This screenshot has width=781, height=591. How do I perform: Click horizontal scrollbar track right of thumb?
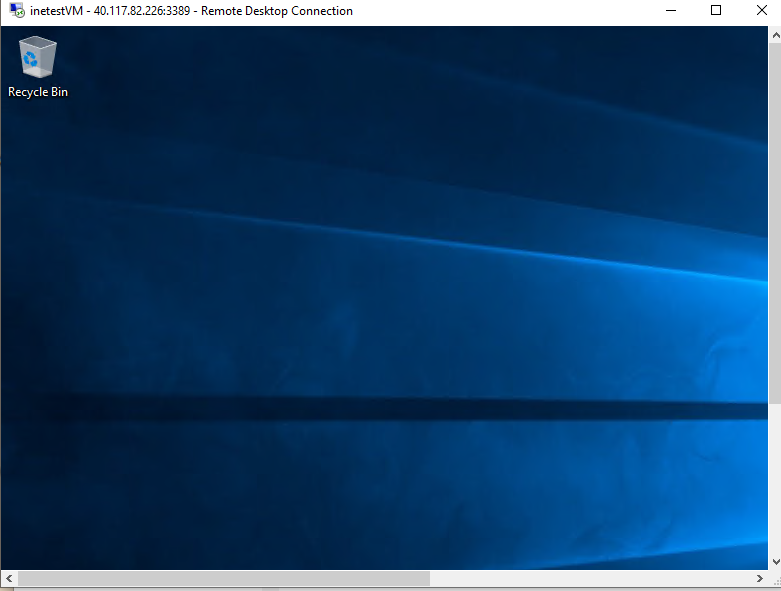(590, 579)
